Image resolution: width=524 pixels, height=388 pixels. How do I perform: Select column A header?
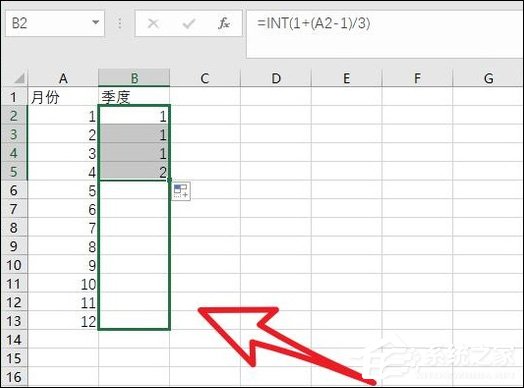pyautogui.click(x=63, y=78)
